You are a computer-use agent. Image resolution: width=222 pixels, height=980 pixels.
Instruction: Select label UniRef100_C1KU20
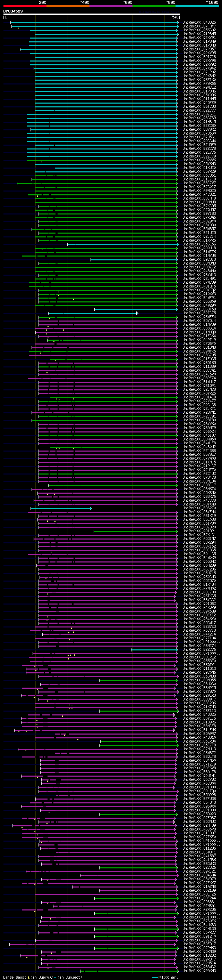tap(199, 168)
